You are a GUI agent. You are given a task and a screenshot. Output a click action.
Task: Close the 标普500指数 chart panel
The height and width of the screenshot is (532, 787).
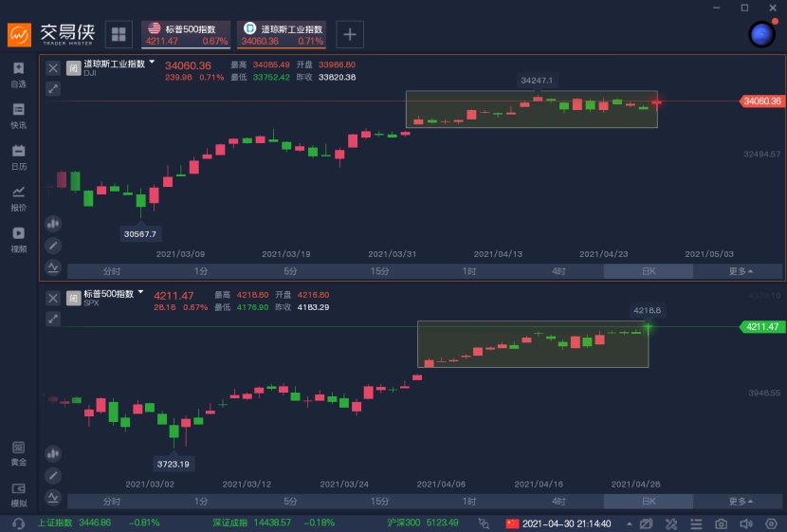point(53,298)
